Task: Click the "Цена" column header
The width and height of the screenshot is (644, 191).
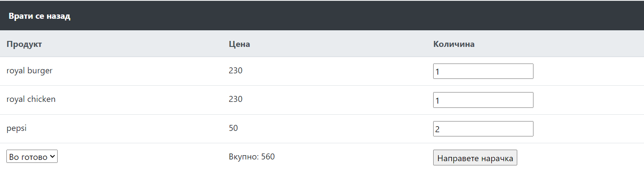Action: coord(239,44)
